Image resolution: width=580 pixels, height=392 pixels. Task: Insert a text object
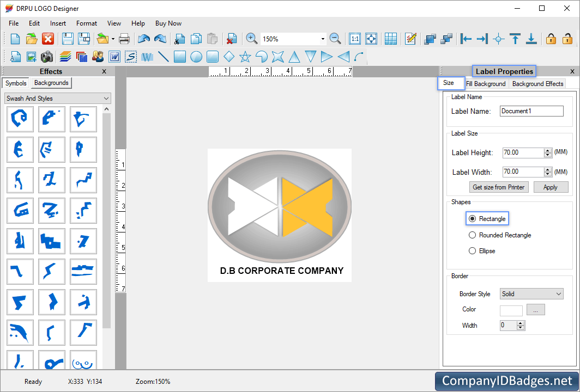[15, 57]
